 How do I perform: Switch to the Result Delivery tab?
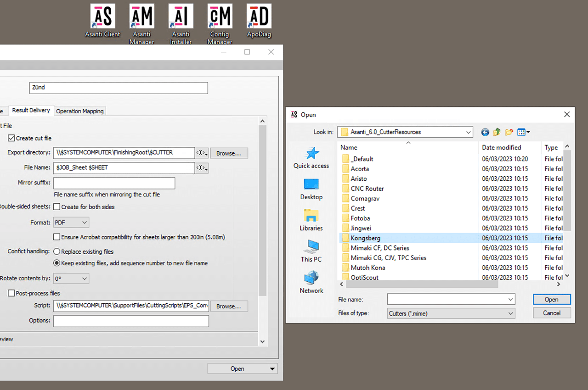(31, 110)
